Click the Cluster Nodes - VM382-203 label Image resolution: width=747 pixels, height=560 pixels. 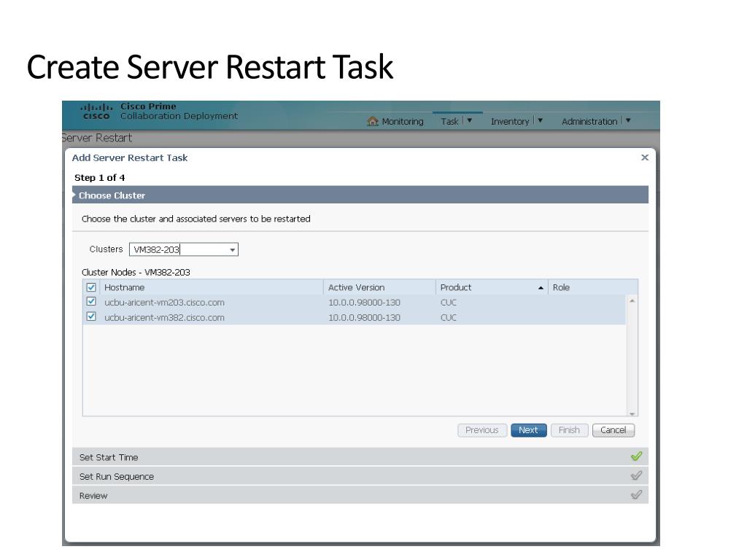pyautogui.click(x=136, y=272)
